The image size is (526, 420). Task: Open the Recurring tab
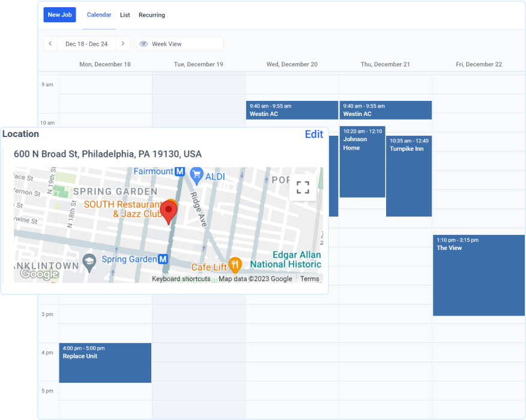coord(151,14)
